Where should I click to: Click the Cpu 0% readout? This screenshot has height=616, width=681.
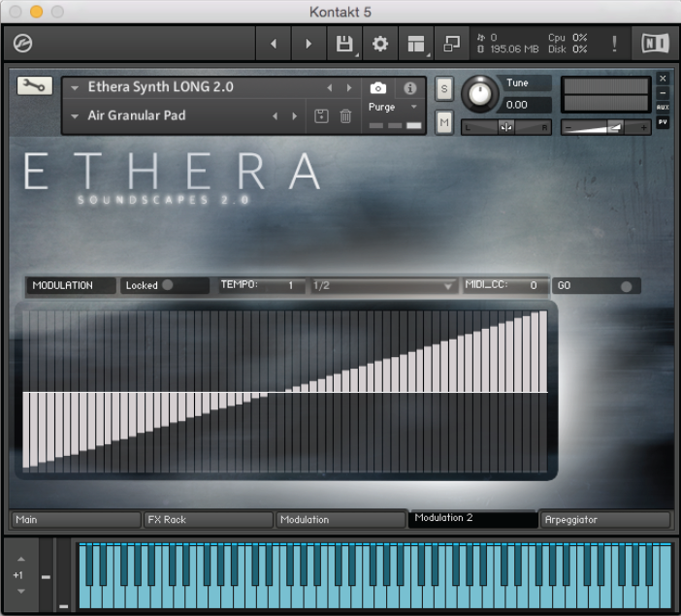point(567,38)
